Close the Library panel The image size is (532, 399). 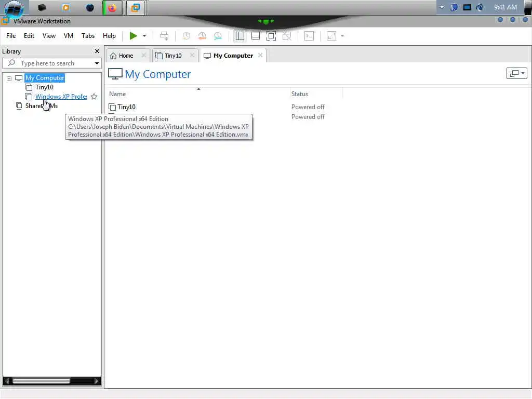[x=97, y=51]
